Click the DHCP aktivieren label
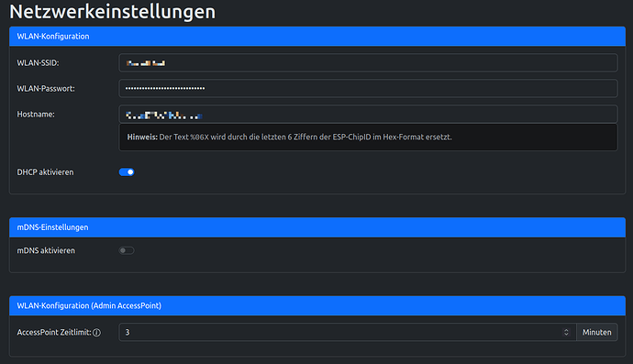The image size is (633, 364). click(x=45, y=172)
